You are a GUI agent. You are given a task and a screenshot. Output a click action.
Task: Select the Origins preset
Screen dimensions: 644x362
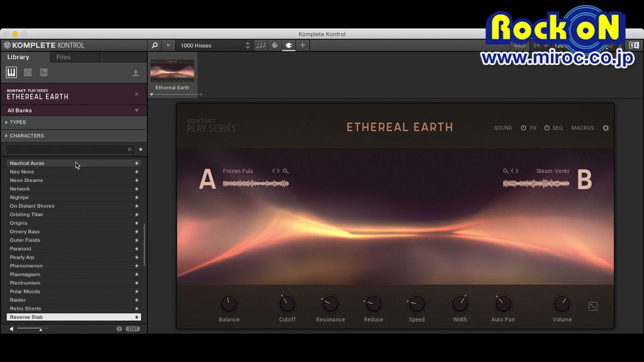pyautogui.click(x=73, y=223)
